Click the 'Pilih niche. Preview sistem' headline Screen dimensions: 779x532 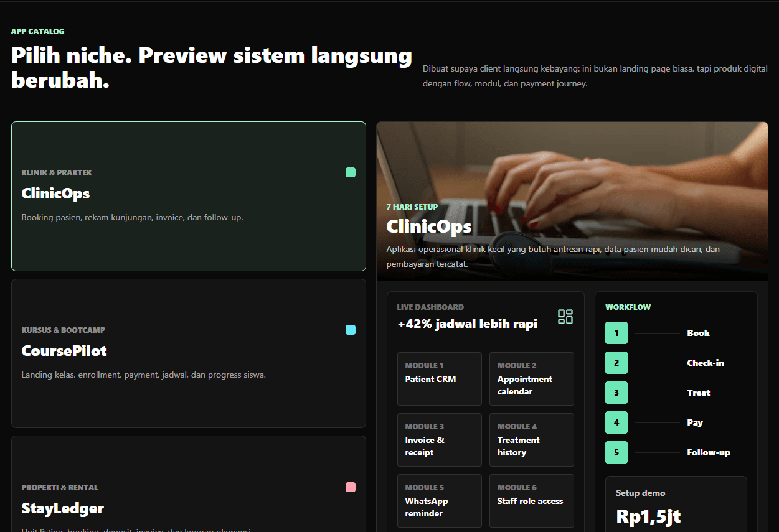pos(212,68)
